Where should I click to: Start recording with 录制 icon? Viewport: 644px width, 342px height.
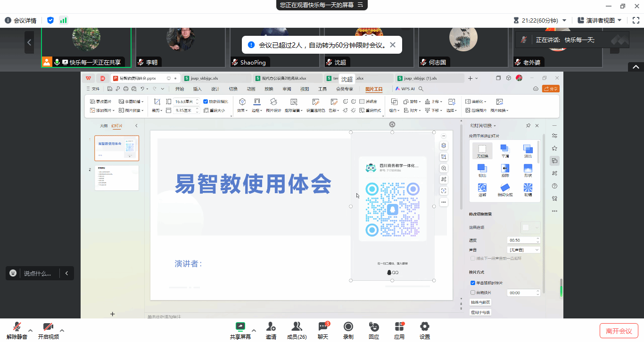[x=348, y=327]
